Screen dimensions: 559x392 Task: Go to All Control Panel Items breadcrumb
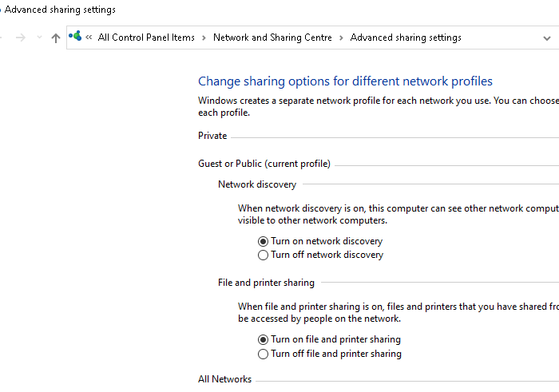pos(146,38)
